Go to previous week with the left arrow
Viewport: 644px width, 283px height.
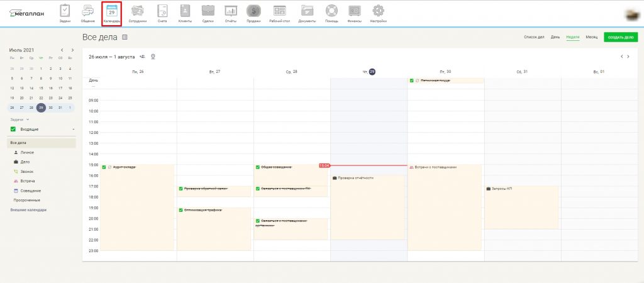pos(622,57)
